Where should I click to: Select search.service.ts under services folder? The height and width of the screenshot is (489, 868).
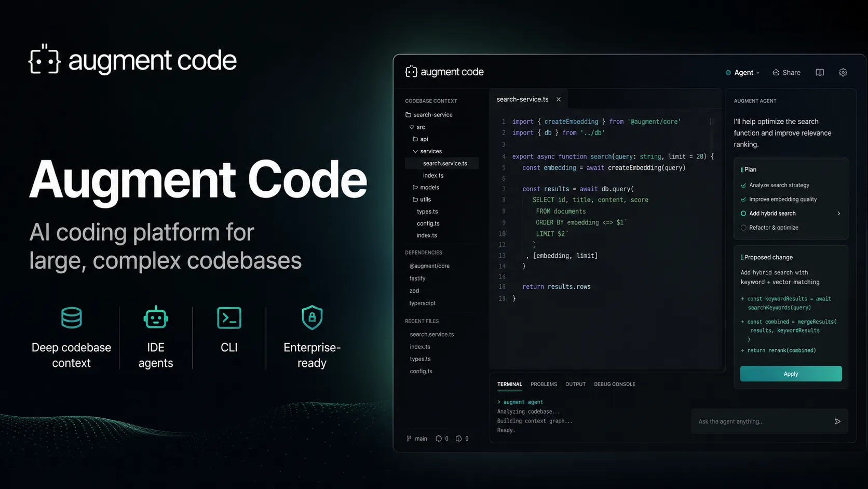click(443, 163)
